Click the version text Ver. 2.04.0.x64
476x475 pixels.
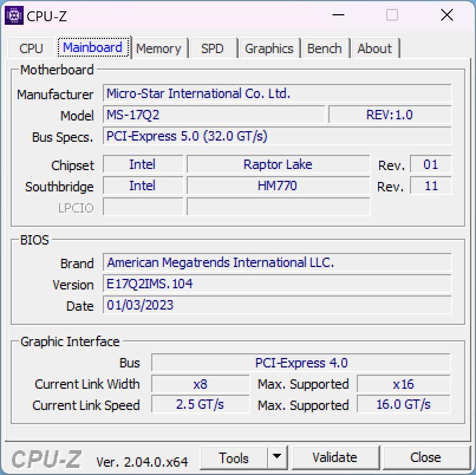[x=142, y=462]
